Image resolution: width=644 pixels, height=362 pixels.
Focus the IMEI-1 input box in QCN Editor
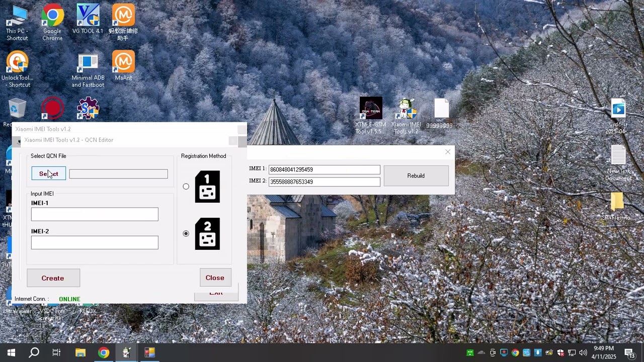(95, 214)
